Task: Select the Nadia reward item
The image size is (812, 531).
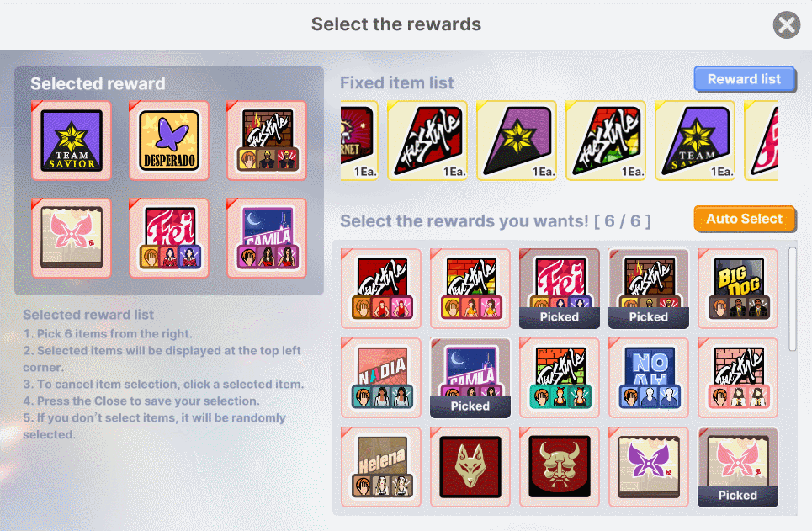Action: pyautogui.click(x=381, y=378)
